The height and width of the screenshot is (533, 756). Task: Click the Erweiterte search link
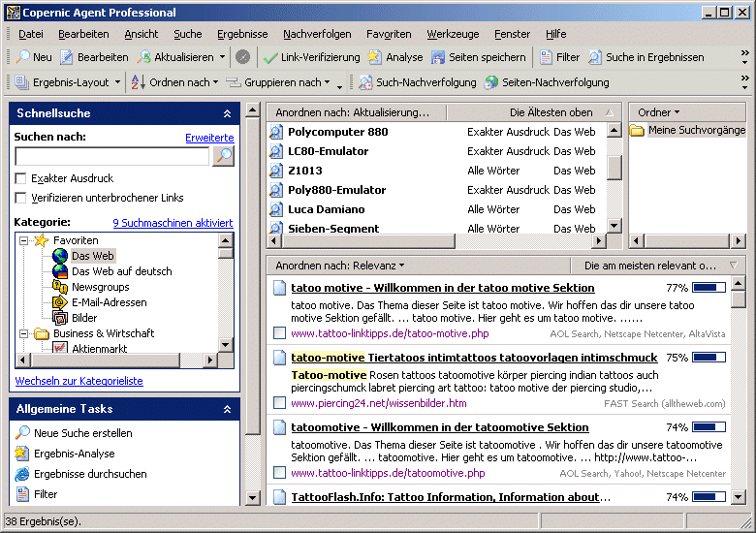point(209,138)
